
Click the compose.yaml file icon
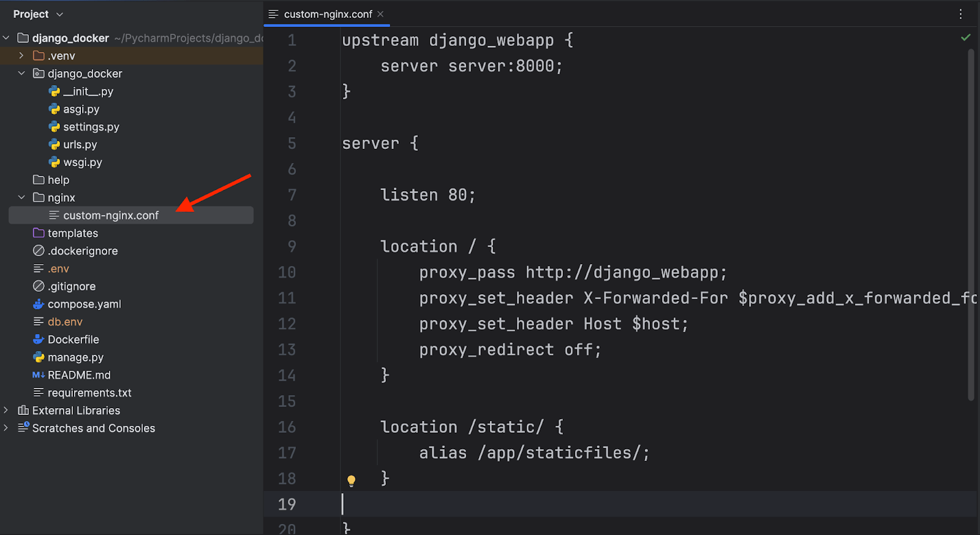[39, 304]
